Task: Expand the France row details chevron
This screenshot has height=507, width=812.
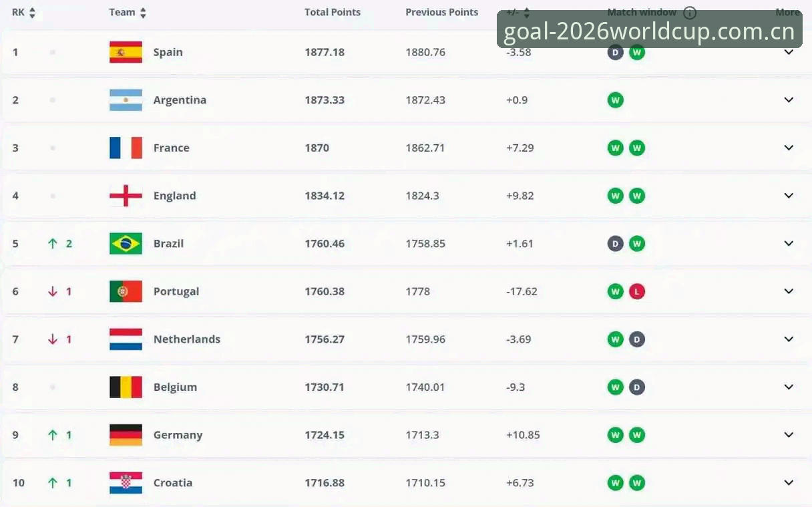Action: pos(789,148)
